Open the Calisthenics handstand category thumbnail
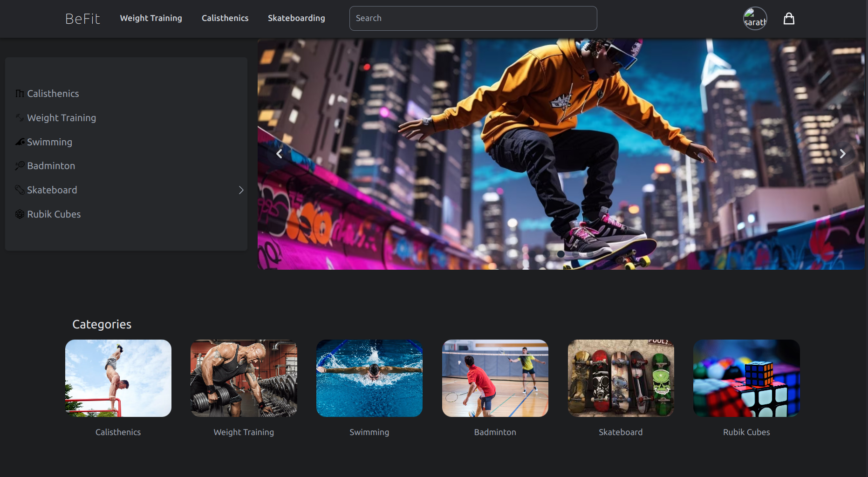Viewport: 868px width, 477px height. point(118,378)
